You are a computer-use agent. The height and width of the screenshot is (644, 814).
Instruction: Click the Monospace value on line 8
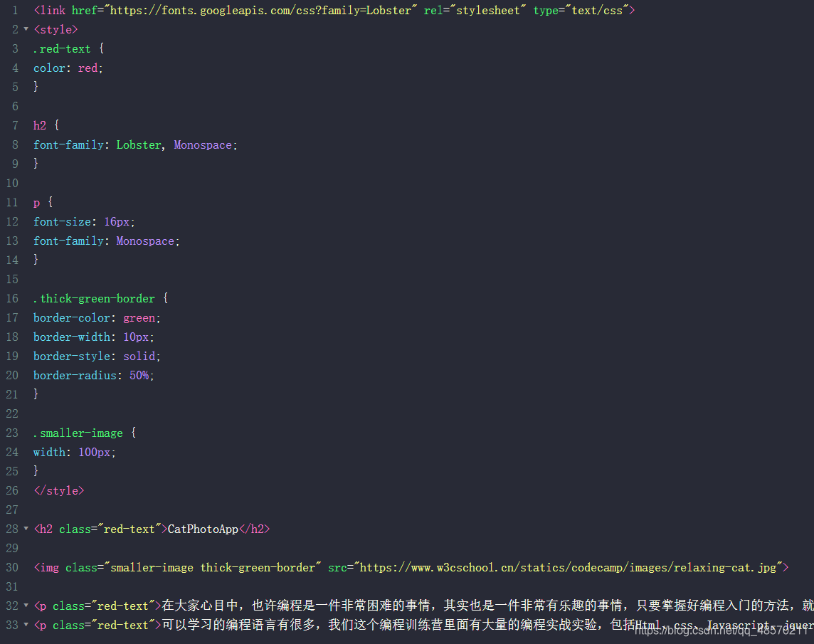point(203,145)
